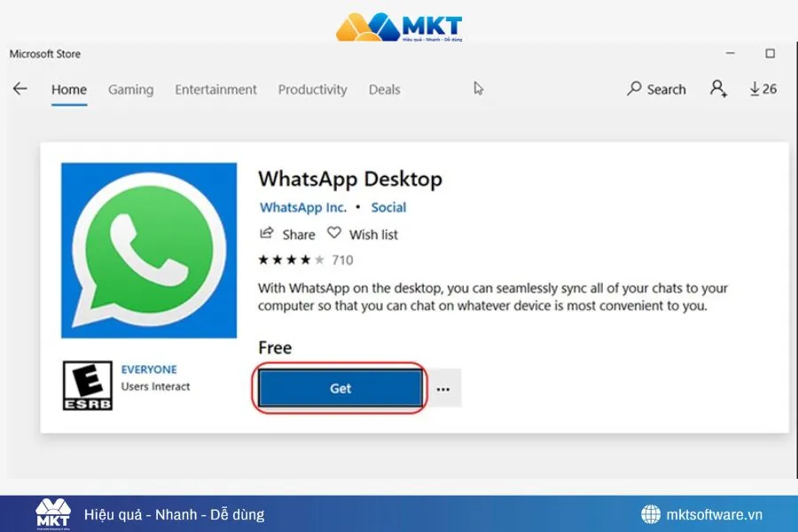Image resolution: width=798 pixels, height=532 pixels.
Task: Open the Gaming tab
Action: pos(131,90)
